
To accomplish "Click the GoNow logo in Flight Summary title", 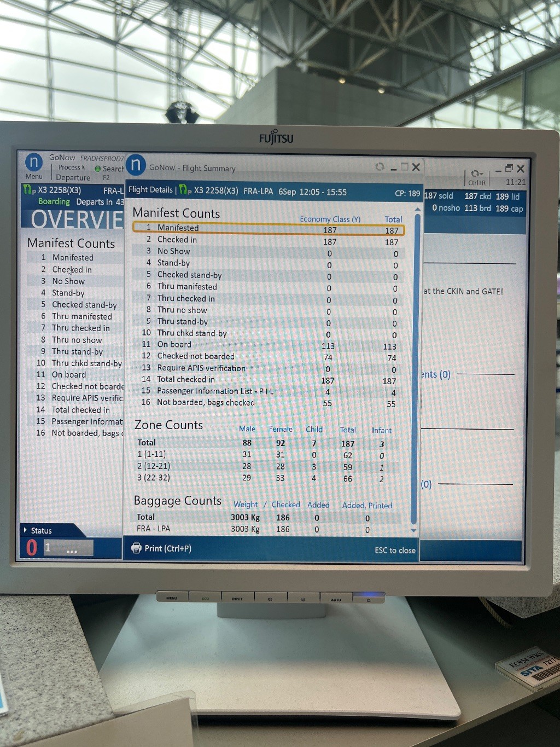I will click(136, 165).
